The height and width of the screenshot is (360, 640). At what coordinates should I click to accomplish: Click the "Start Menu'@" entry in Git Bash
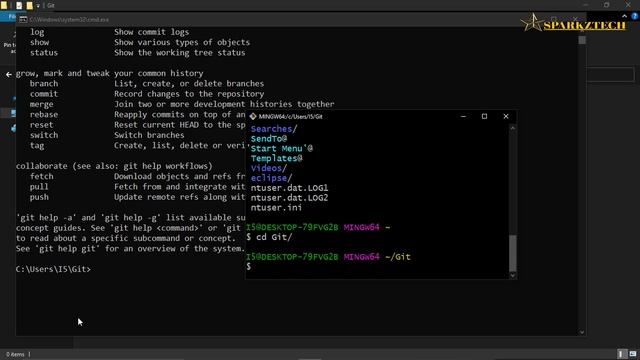282,149
